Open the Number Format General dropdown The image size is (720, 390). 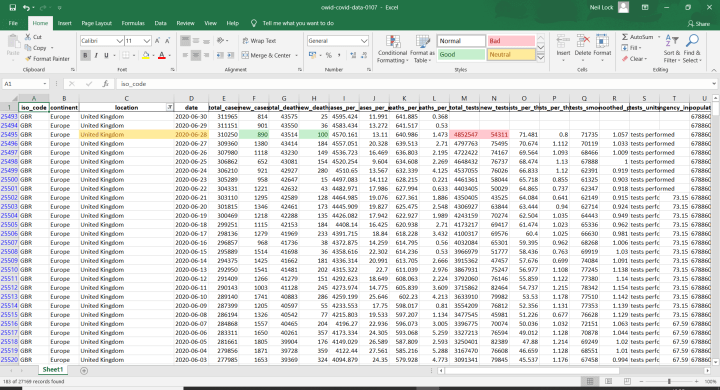tap(364, 41)
